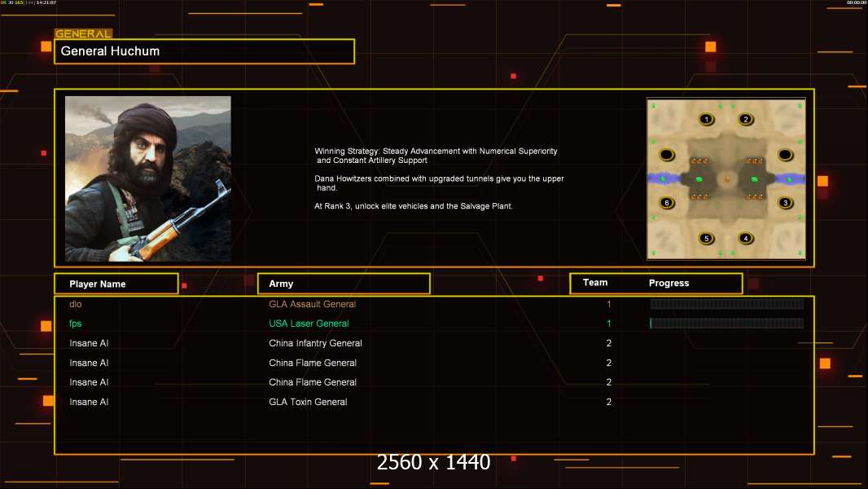Click dio's loading progress bar

[x=727, y=303]
